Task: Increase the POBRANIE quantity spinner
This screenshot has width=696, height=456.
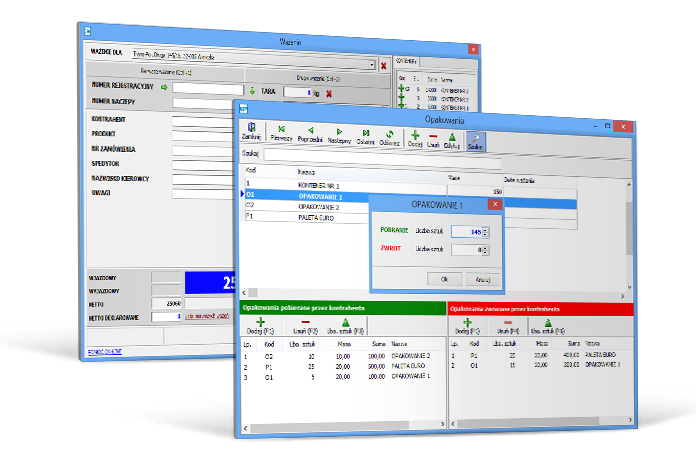Action: click(x=486, y=228)
